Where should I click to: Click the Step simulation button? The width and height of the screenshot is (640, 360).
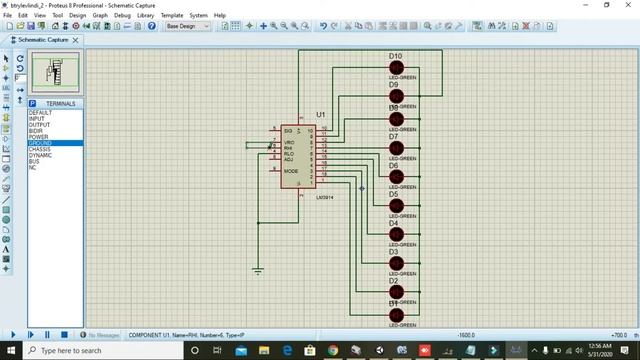pyautogui.click(x=31, y=335)
